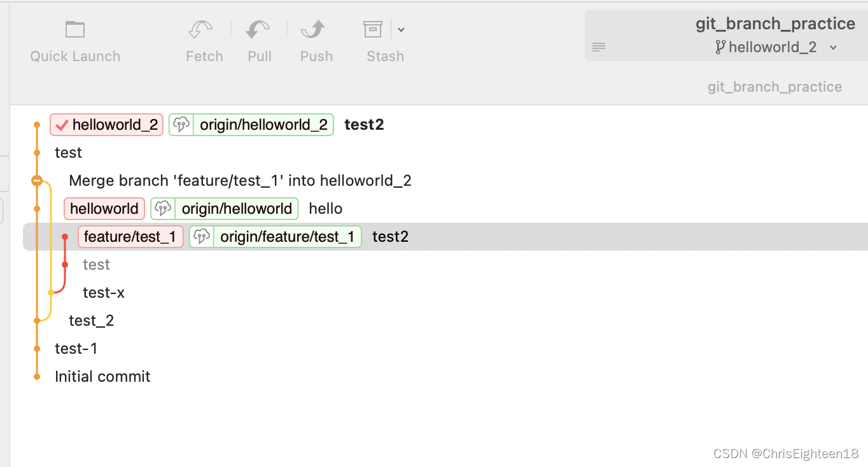Click the git_branch_practice repository title
This screenshot has width=868, height=467.
(x=775, y=24)
